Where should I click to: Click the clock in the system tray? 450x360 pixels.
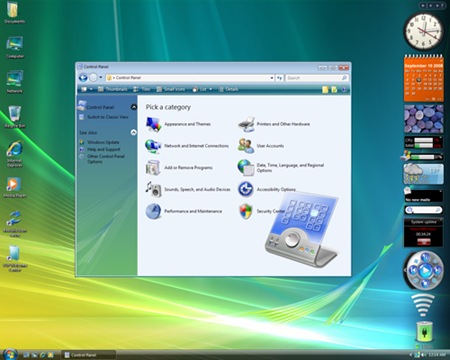tap(437, 355)
